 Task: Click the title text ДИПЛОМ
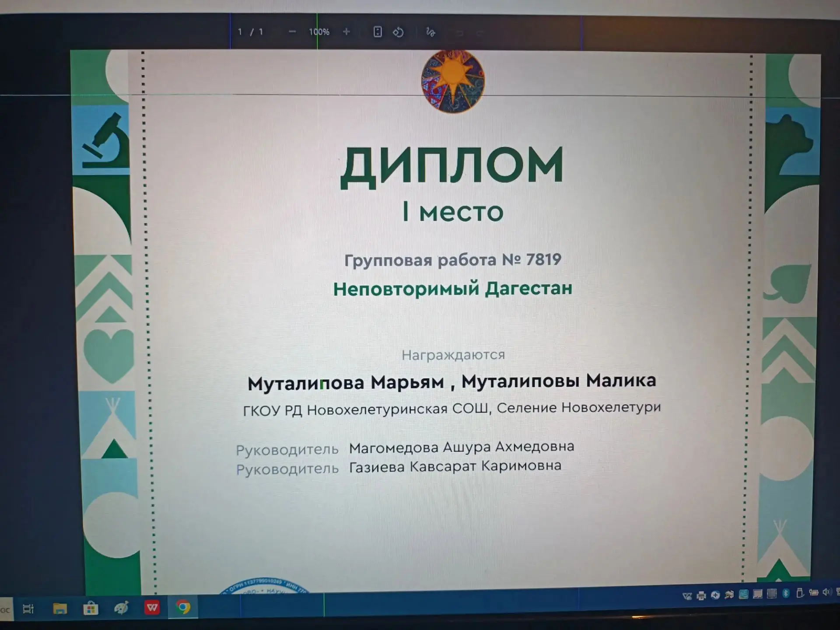tap(452, 167)
